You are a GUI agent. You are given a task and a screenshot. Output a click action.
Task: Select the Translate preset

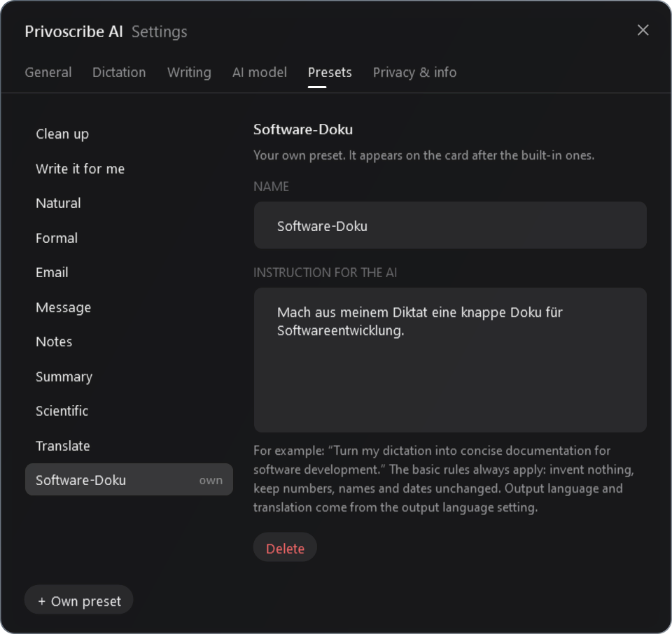(x=129, y=446)
